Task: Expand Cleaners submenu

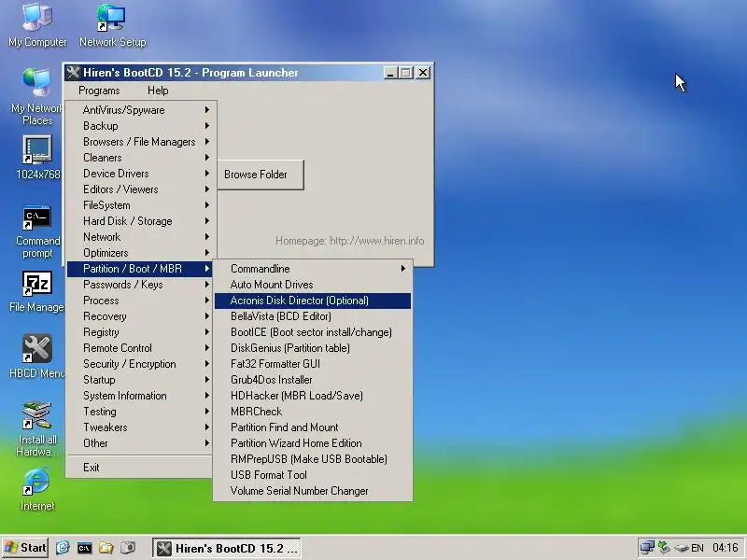Action: (139, 158)
